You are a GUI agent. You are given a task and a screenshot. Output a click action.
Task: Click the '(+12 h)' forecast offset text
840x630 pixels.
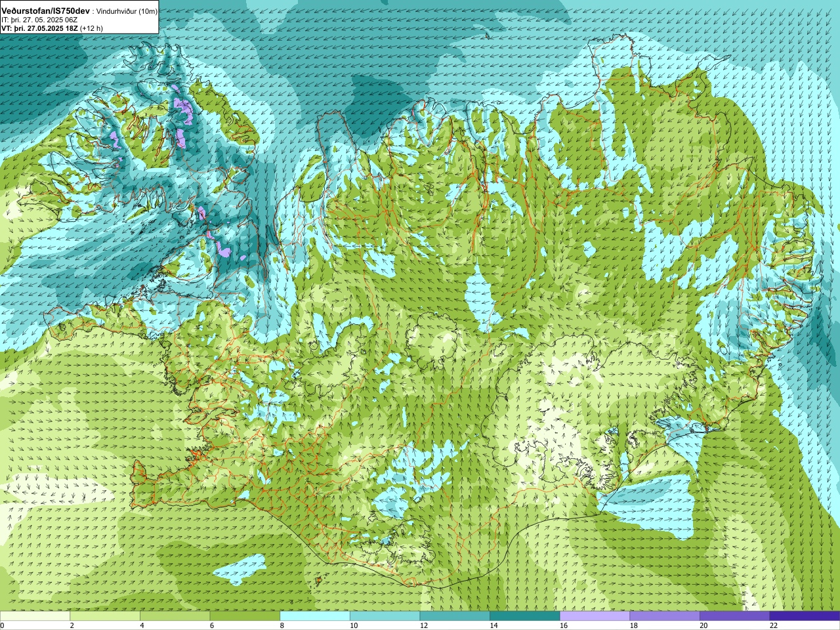pos(92,28)
